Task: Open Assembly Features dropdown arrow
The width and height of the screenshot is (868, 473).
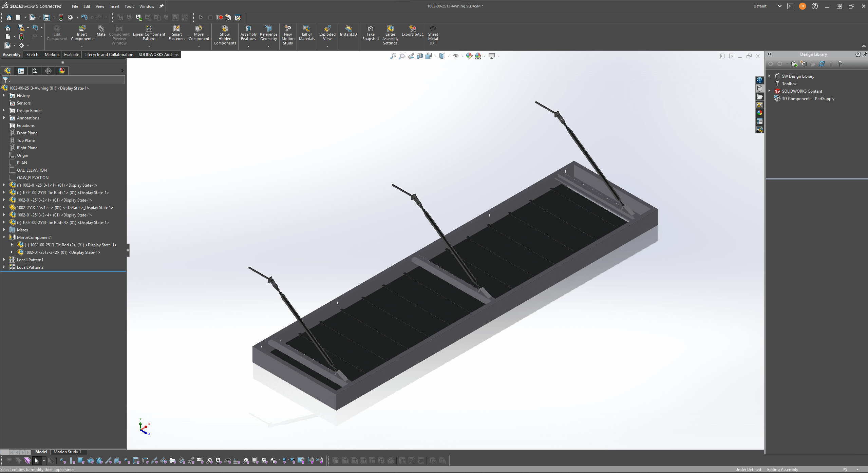Action: pyautogui.click(x=248, y=46)
